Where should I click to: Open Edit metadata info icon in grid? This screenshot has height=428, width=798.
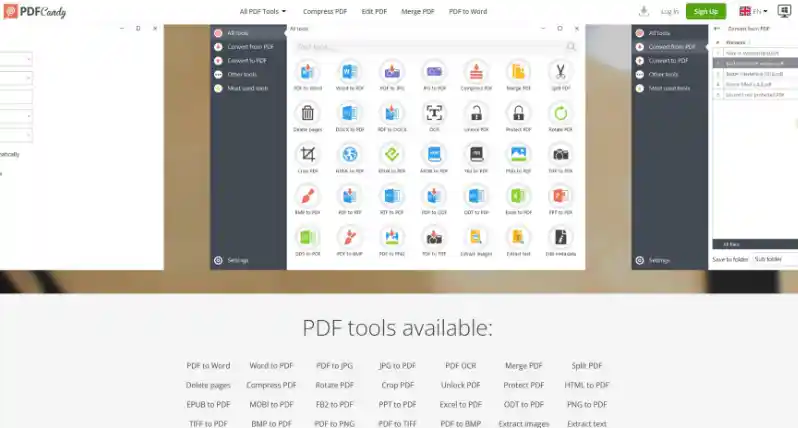560,237
